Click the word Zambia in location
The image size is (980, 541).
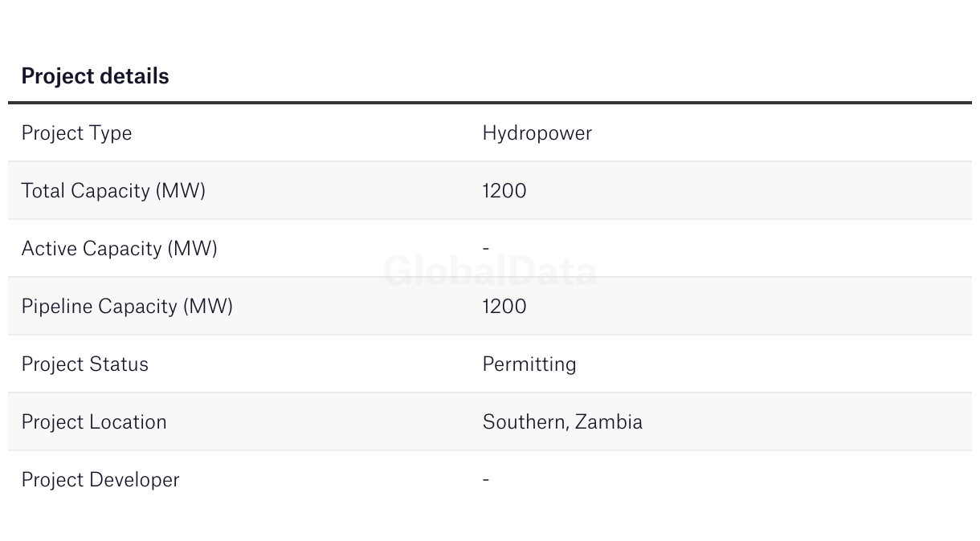(609, 422)
